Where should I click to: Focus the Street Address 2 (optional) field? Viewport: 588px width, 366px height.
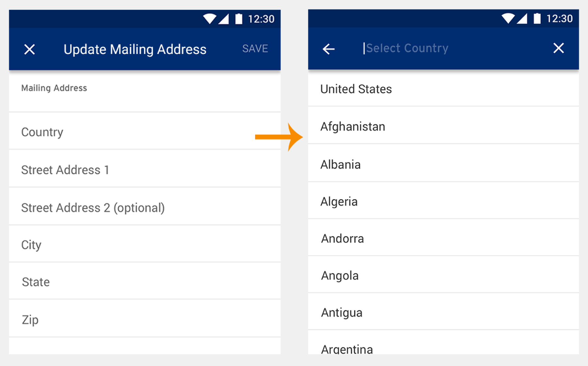(x=144, y=207)
